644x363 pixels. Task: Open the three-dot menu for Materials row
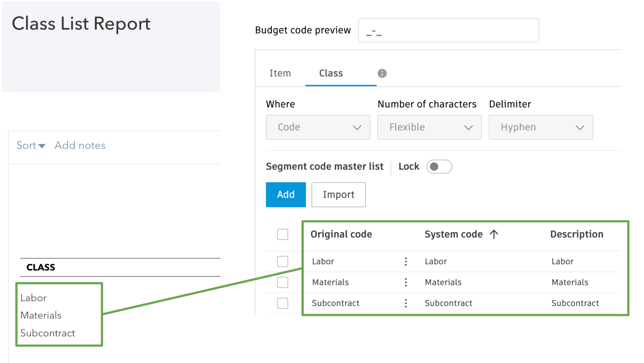click(x=406, y=282)
